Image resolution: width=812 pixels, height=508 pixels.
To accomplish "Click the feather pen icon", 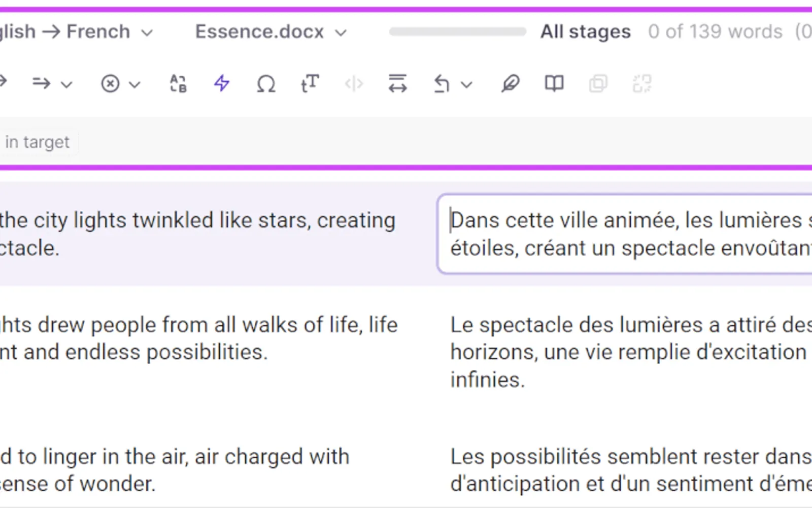I will click(510, 83).
